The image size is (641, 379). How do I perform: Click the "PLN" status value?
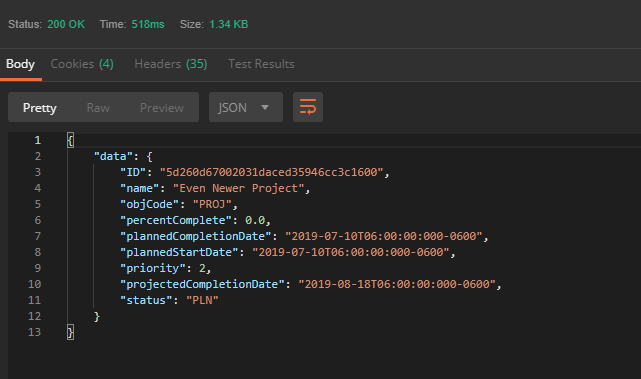(x=202, y=300)
